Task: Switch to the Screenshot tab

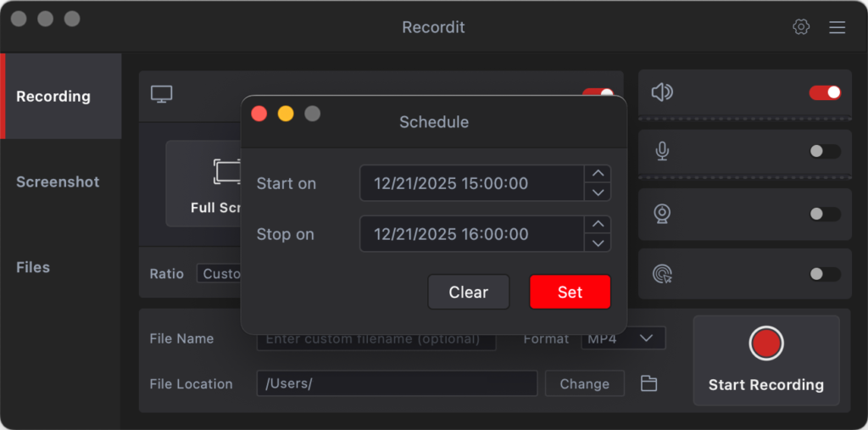Action: 61,181
